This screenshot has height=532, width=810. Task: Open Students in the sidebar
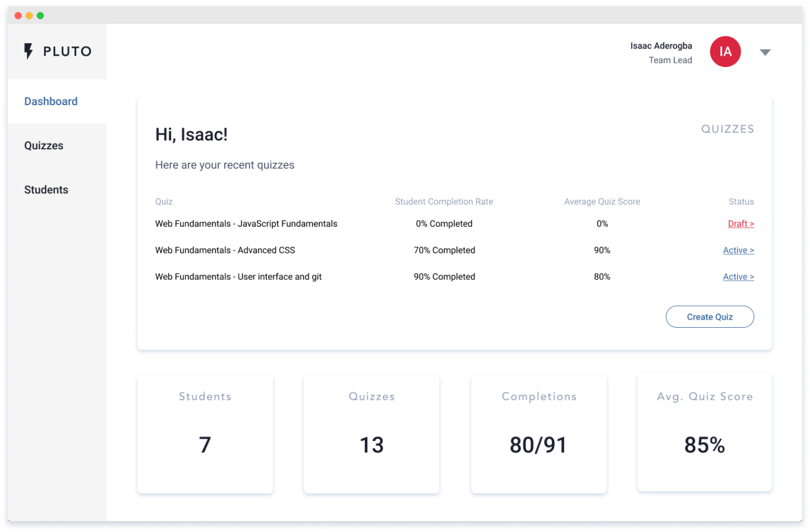click(x=46, y=190)
